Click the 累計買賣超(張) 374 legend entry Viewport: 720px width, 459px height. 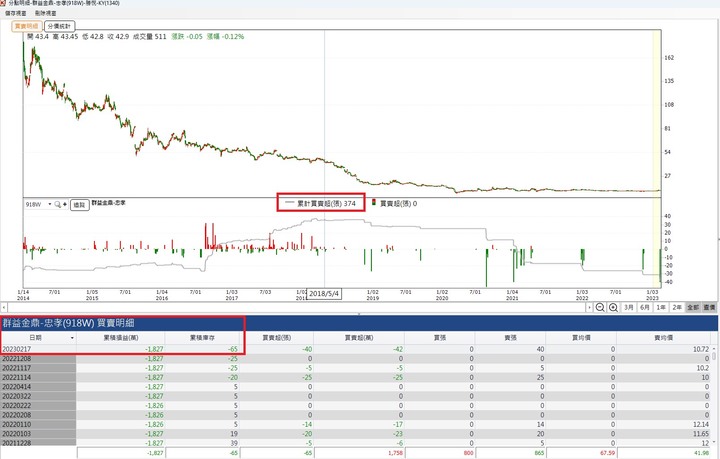click(x=321, y=203)
